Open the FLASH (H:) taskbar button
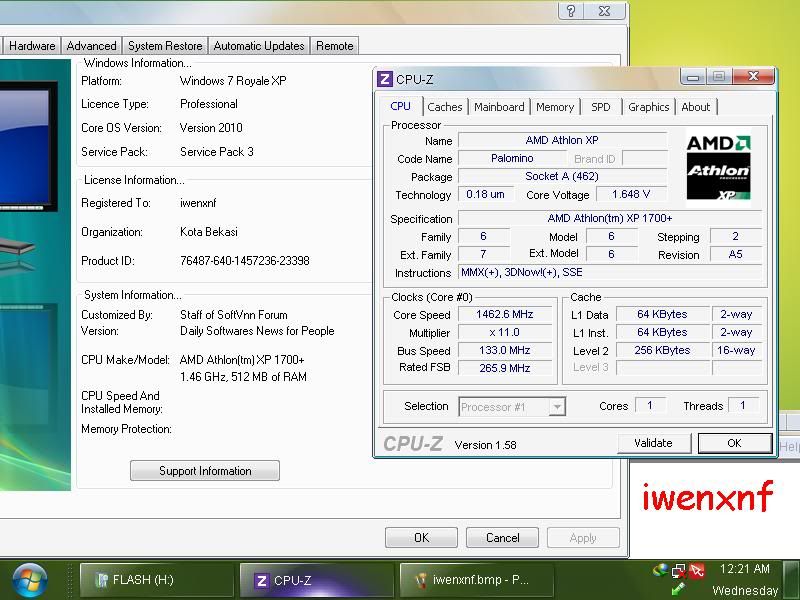This screenshot has height=600, width=800. pyautogui.click(x=157, y=580)
